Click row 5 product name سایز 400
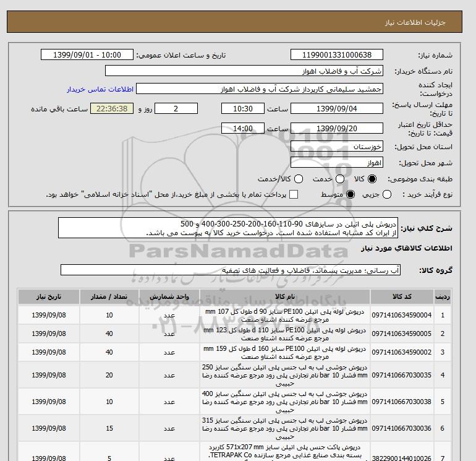 (x=285, y=402)
